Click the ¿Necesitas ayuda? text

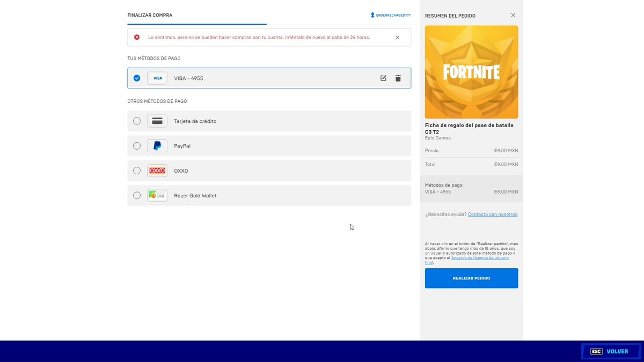click(x=445, y=215)
